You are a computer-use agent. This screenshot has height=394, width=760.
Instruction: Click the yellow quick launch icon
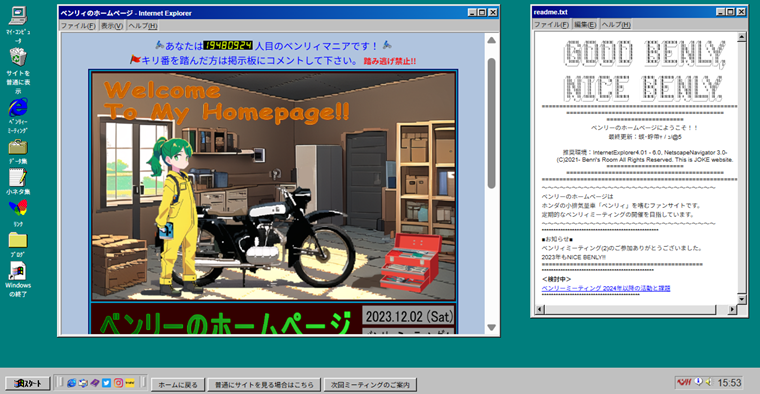(x=129, y=383)
